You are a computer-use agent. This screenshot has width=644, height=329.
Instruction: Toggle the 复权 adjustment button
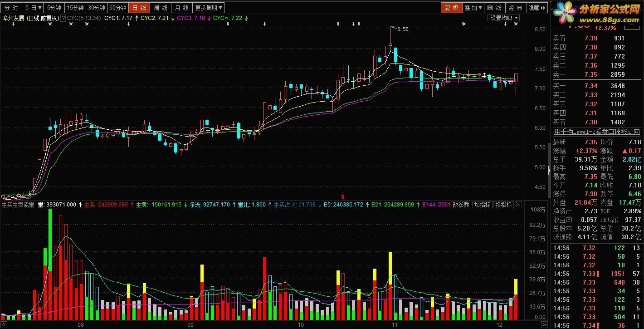451,8
